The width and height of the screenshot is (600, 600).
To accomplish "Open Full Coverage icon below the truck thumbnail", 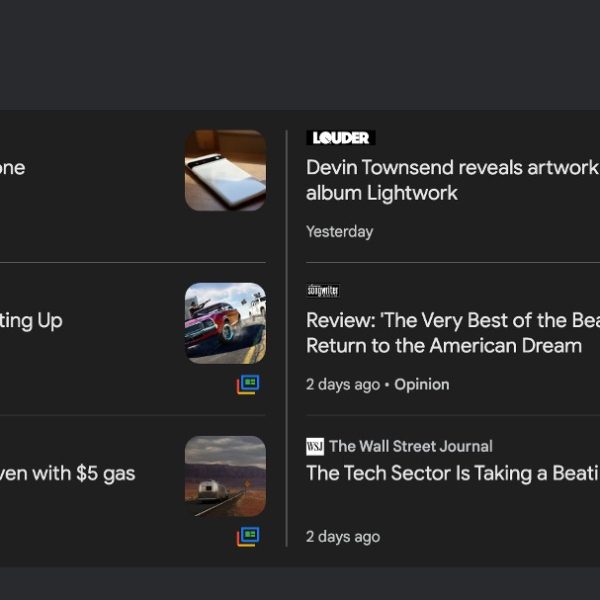I will click(x=248, y=384).
